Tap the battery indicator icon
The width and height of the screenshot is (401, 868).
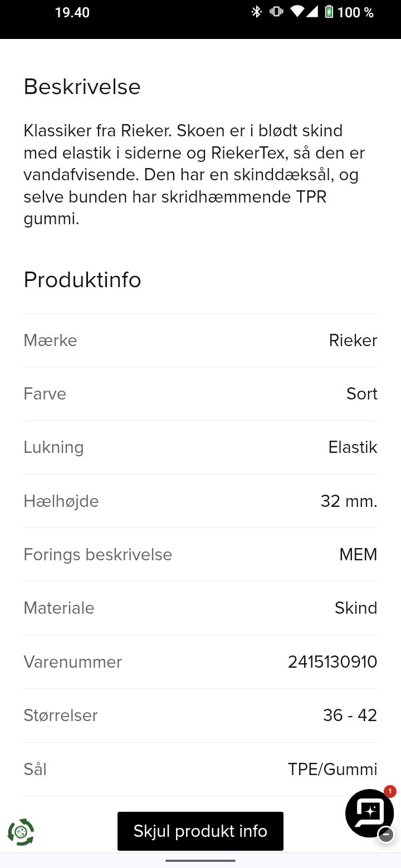[329, 12]
